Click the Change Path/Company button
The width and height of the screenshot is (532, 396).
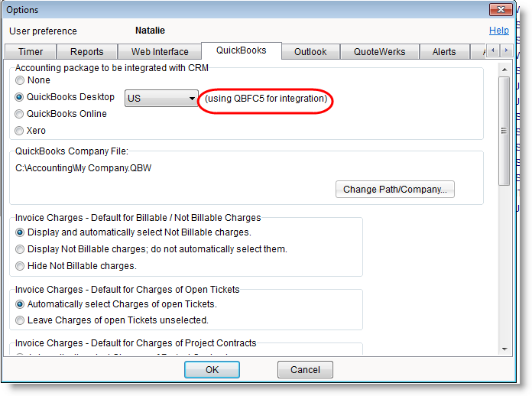(x=394, y=189)
